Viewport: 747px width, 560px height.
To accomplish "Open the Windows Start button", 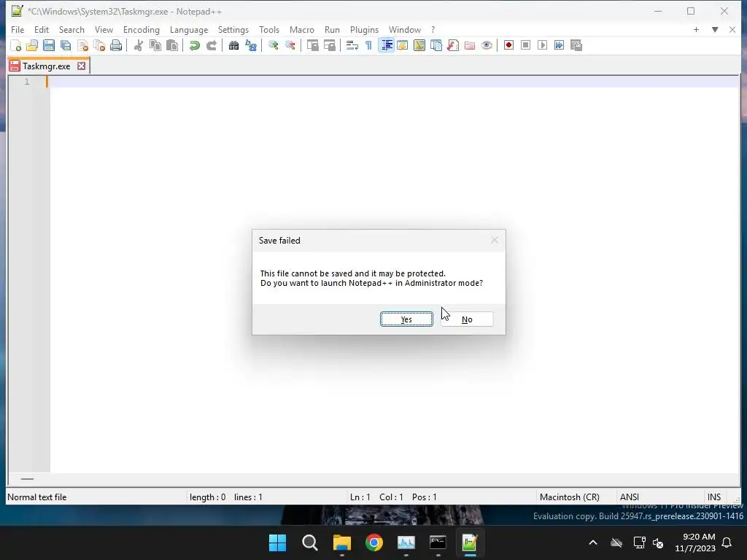I will (x=277, y=542).
